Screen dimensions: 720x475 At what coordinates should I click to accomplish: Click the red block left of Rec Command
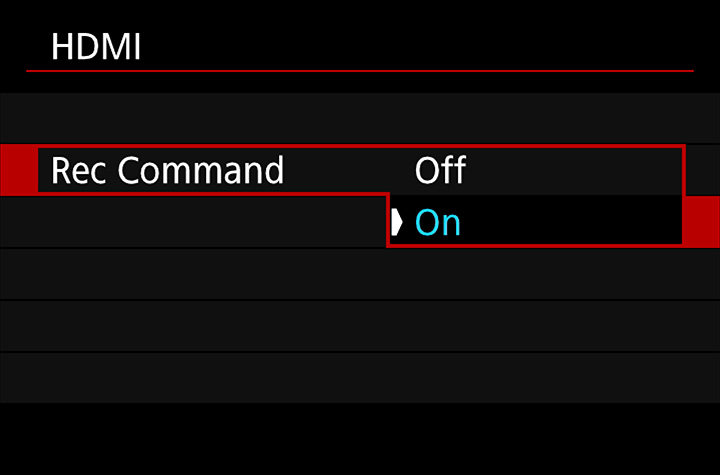point(19,170)
